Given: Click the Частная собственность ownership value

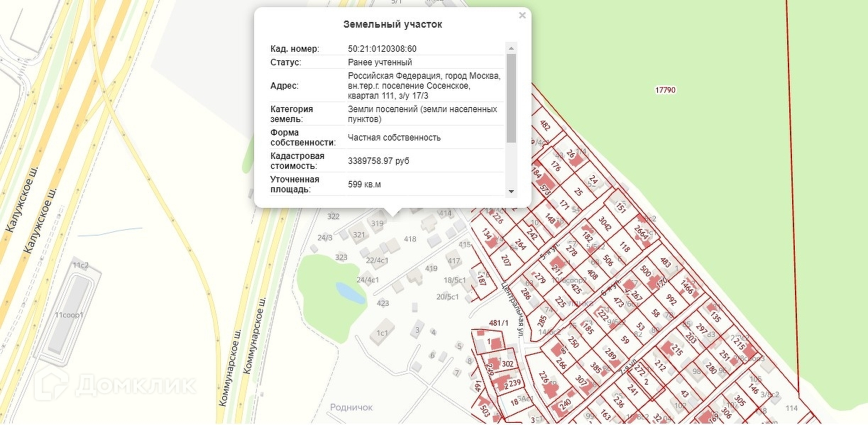Looking at the screenshot, I should coord(394,138).
